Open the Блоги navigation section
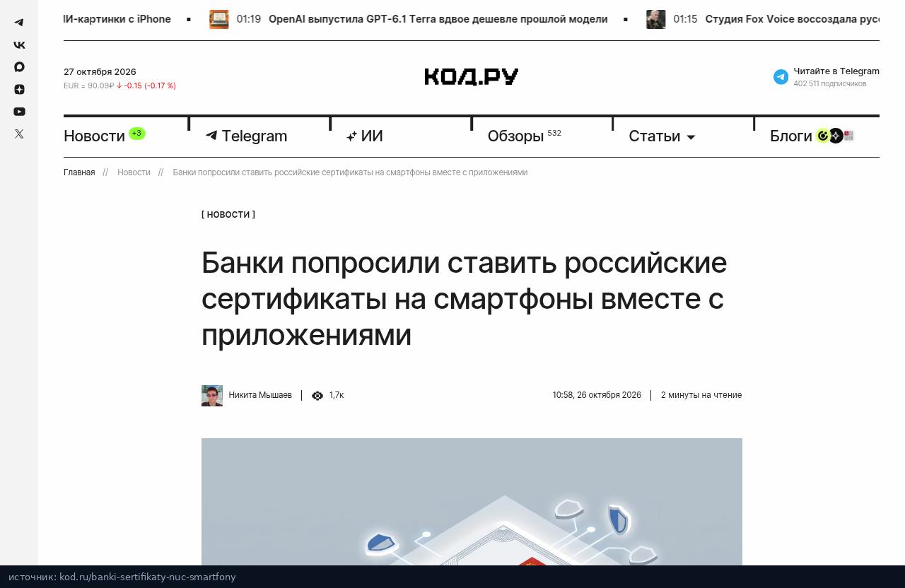905x588 pixels. pyautogui.click(x=791, y=136)
